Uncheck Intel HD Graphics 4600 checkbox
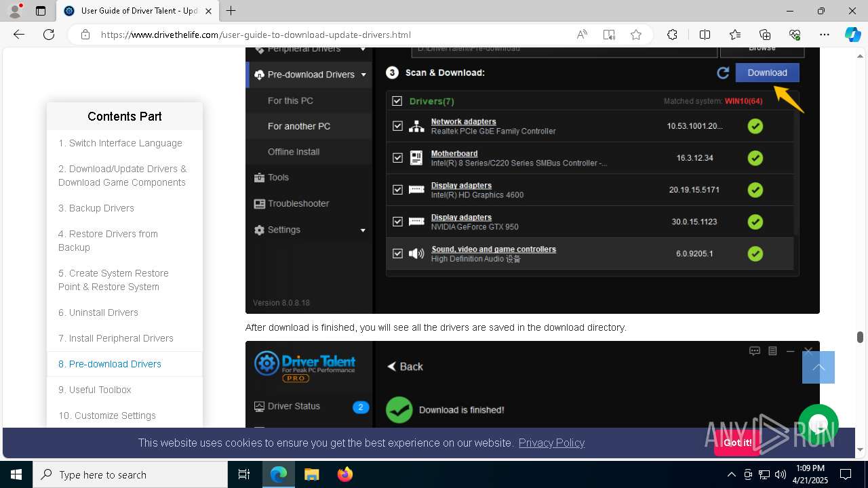 pyautogui.click(x=397, y=190)
